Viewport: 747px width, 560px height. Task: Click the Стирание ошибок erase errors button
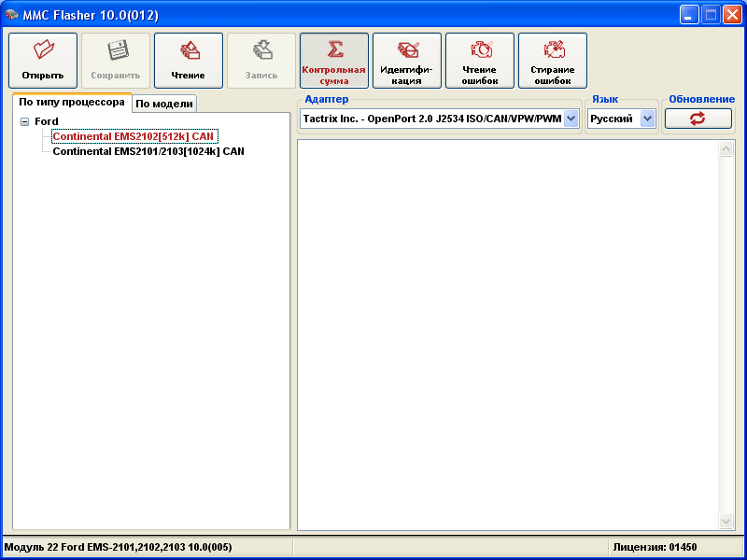(553, 61)
